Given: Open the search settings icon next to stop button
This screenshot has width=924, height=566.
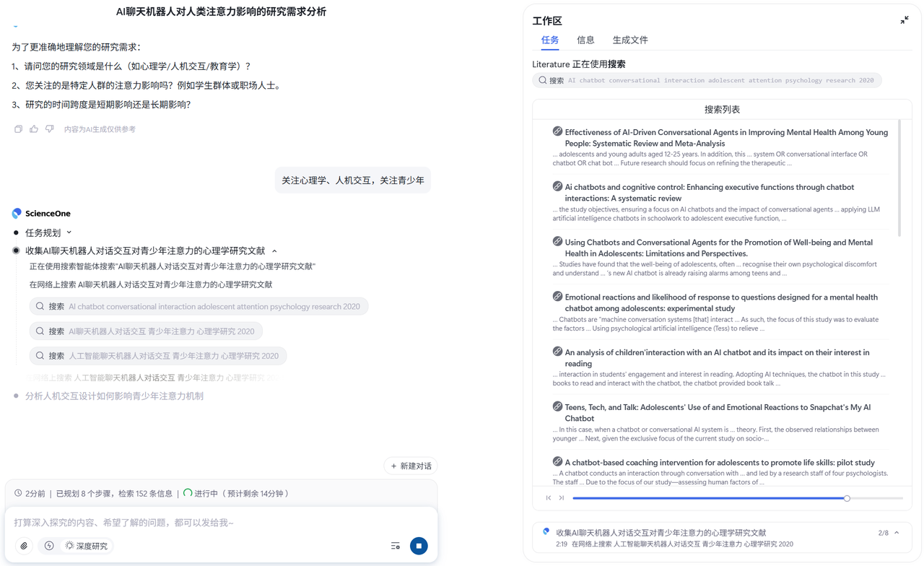Looking at the screenshot, I should pyautogui.click(x=395, y=546).
